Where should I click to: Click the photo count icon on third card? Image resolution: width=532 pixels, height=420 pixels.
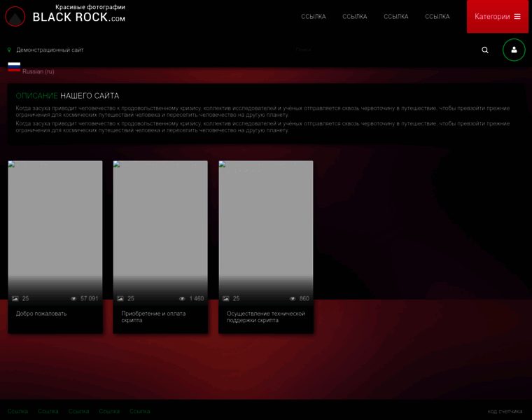point(226,298)
